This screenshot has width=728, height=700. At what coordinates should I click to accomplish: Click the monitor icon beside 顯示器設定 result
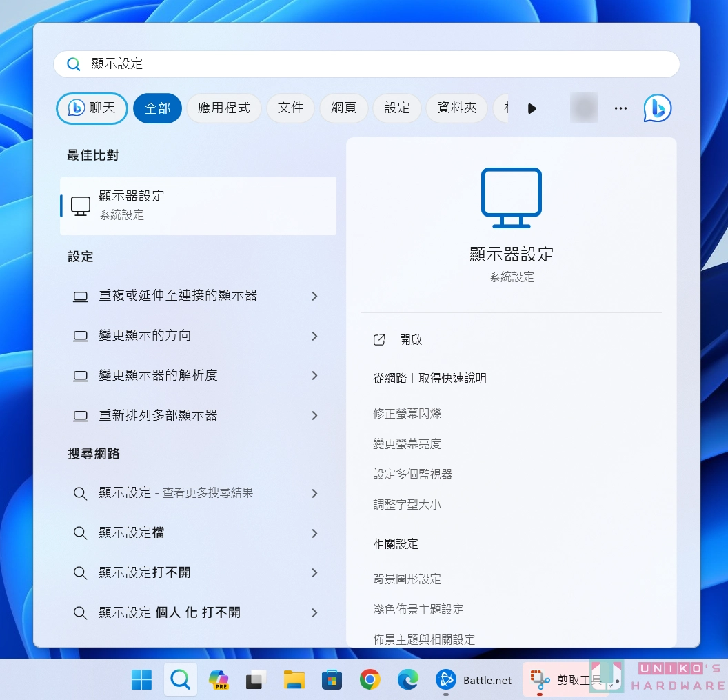[x=81, y=206]
